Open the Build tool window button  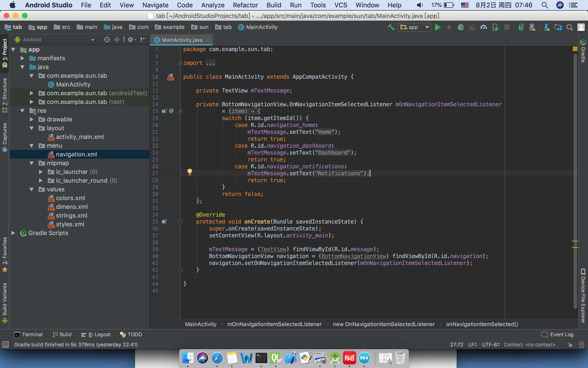[x=62, y=334]
